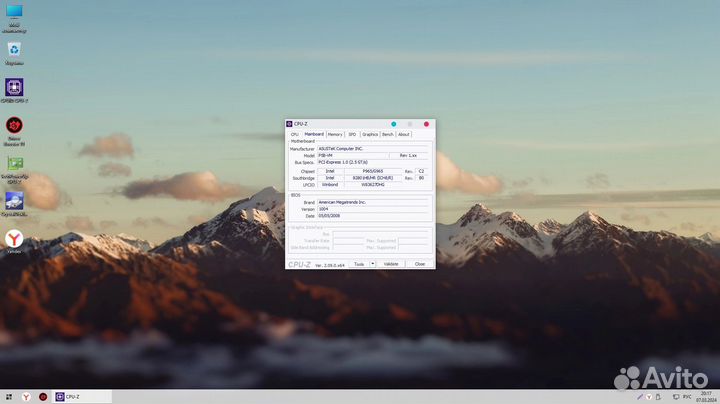Image resolution: width=720 pixels, height=404 pixels.
Task: Open the Graphics tab
Action: (370, 134)
